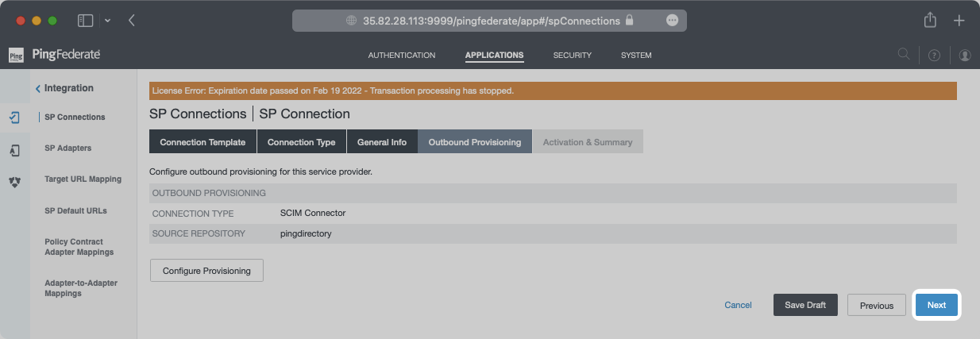Select the second left rail integration icon
980x339 pixels.
click(14, 150)
